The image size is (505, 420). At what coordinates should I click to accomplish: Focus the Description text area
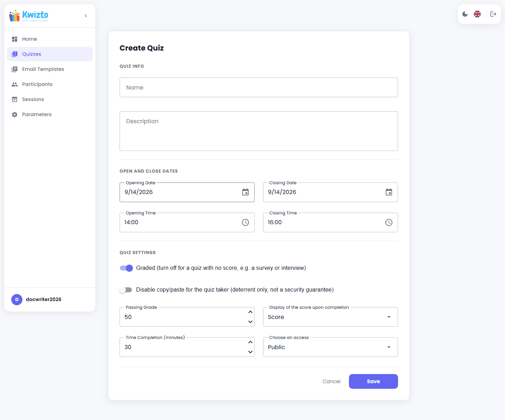click(259, 131)
